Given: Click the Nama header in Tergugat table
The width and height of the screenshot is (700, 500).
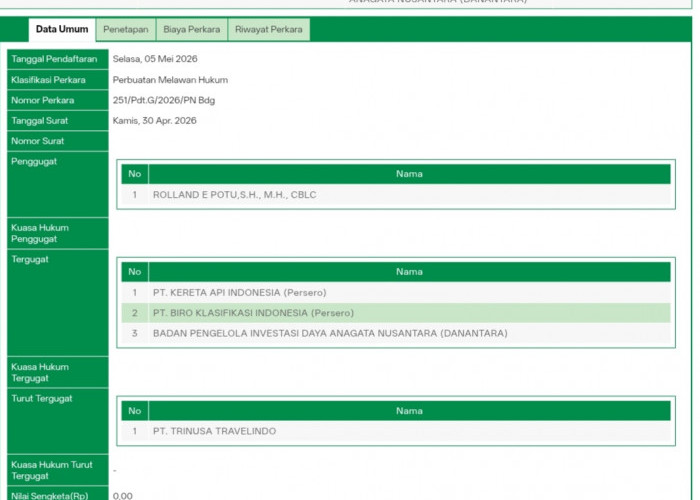Looking at the screenshot, I should (409, 272).
